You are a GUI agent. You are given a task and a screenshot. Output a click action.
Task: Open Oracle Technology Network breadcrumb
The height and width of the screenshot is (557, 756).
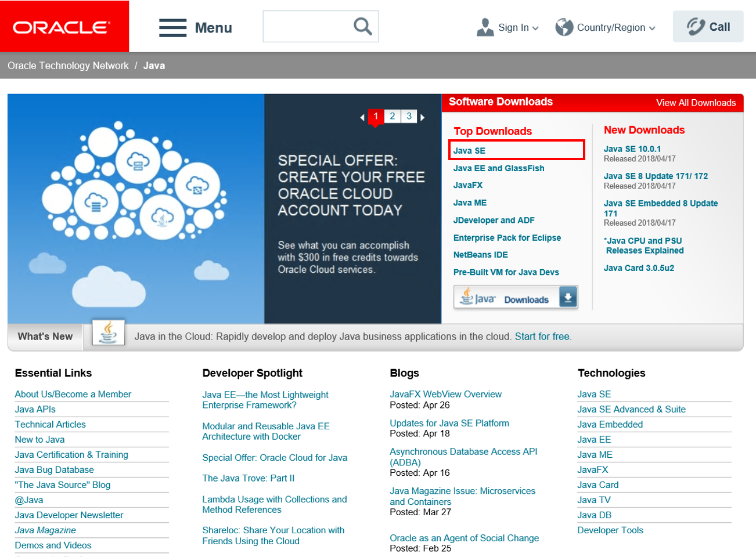[68, 66]
